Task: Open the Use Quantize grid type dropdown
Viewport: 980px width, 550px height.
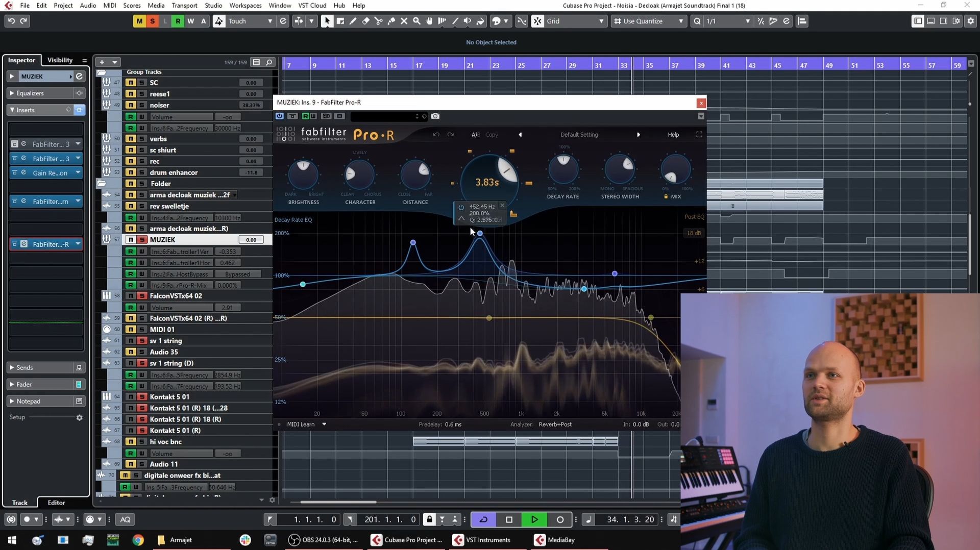Action: [648, 21]
